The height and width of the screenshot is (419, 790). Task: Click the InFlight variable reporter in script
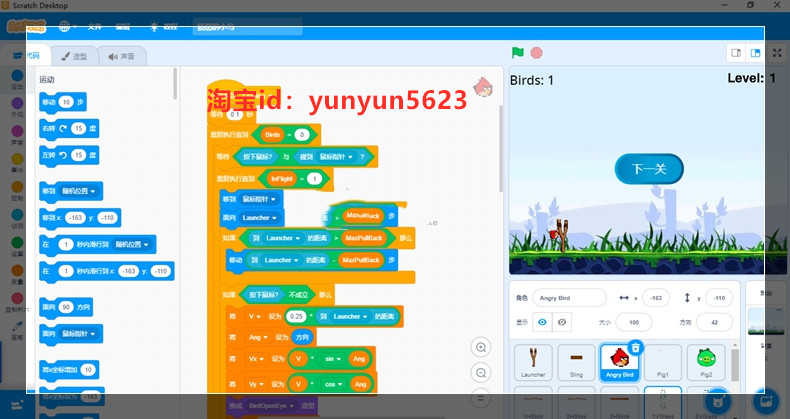tap(281, 179)
